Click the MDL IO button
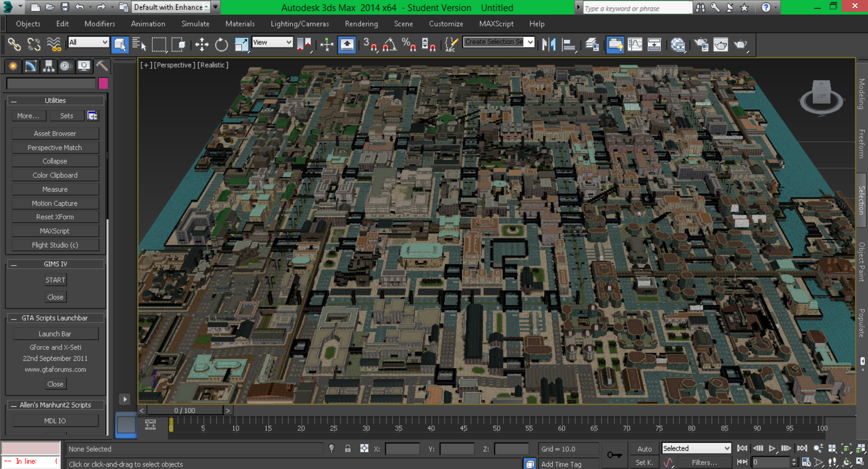The width and height of the screenshot is (868, 469). coord(55,420)
